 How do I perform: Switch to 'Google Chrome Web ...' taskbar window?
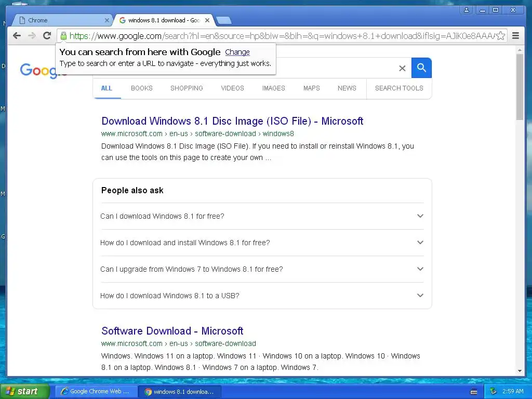click(96, 392)
